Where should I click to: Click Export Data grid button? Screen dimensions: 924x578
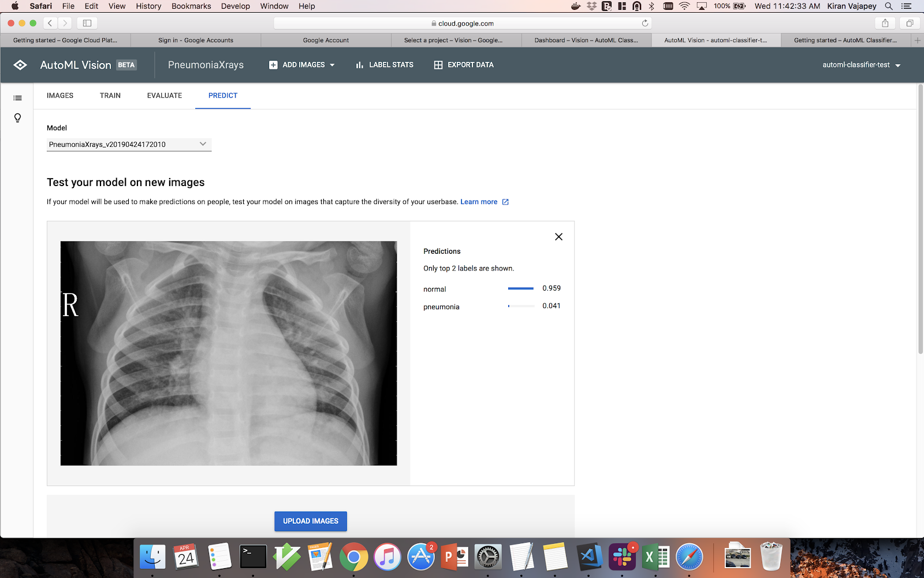(464, 65)
